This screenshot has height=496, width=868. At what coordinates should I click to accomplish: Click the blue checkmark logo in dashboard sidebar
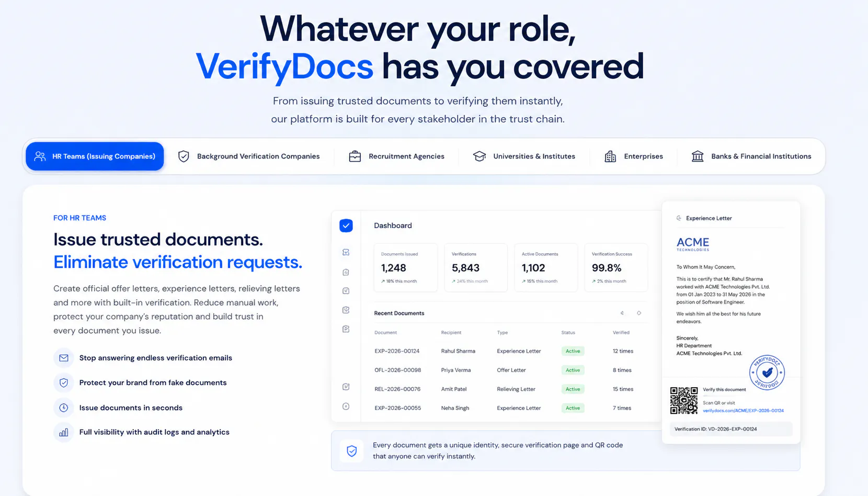[x=346, y=226]
